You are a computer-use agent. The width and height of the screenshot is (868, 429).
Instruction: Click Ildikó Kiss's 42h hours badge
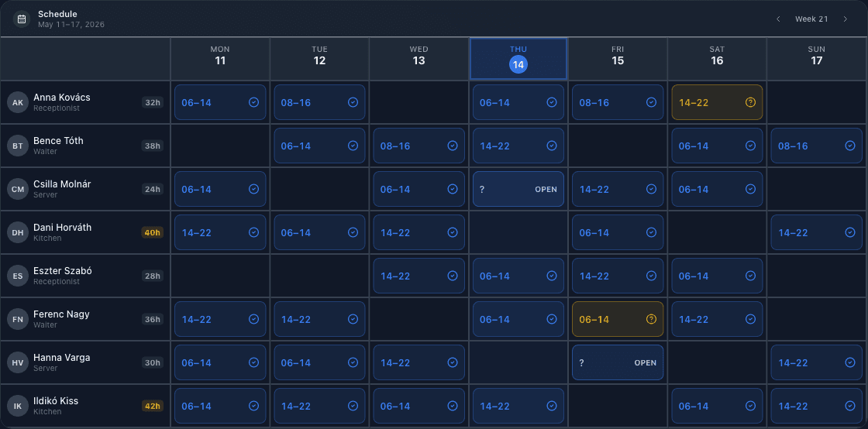pos(152,406)
